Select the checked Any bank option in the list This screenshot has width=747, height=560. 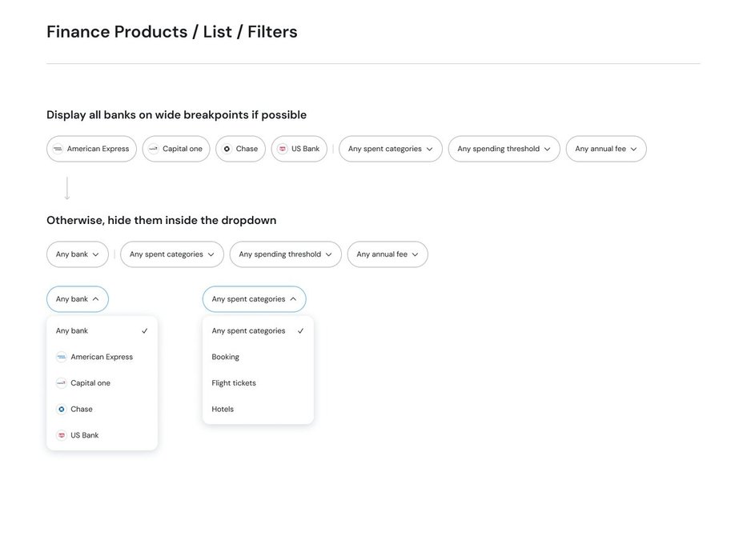(102, 331)
